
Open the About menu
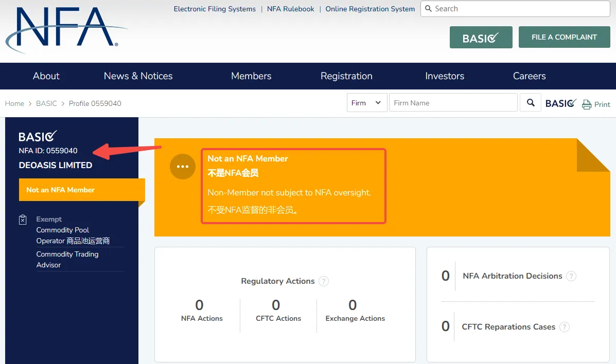pos(46,76)
